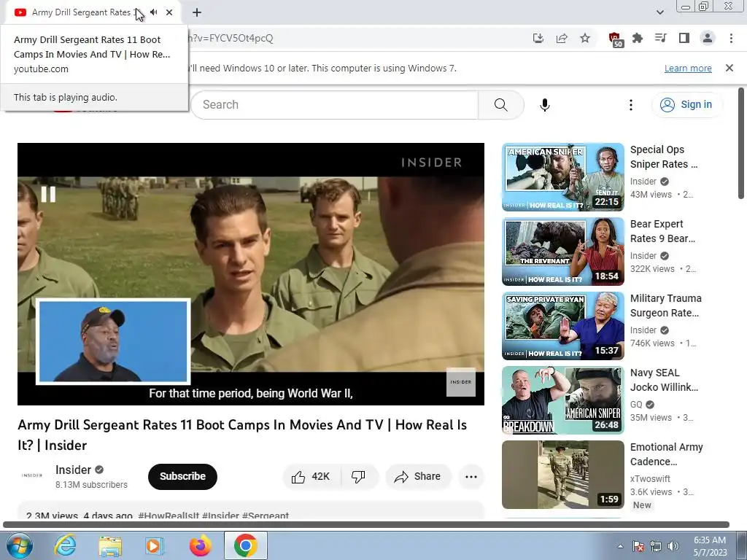Click the GQ channel name

pos(636,404)
